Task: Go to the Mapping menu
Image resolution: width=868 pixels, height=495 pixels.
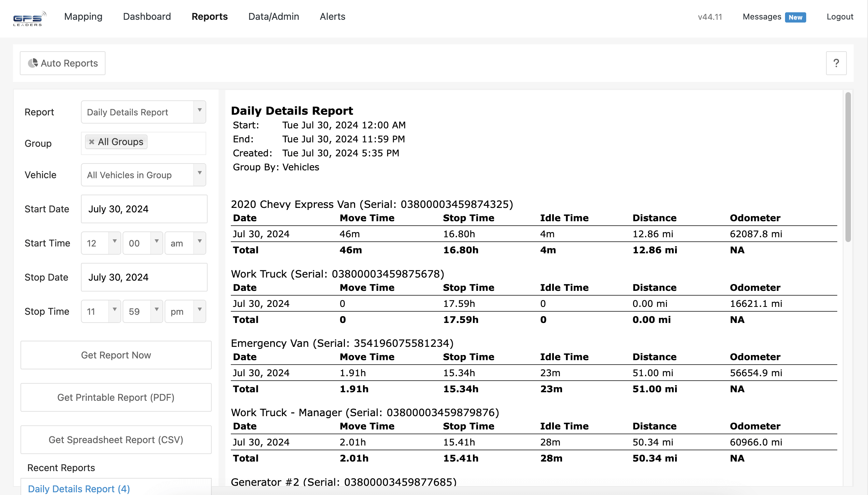Action: 83,16
